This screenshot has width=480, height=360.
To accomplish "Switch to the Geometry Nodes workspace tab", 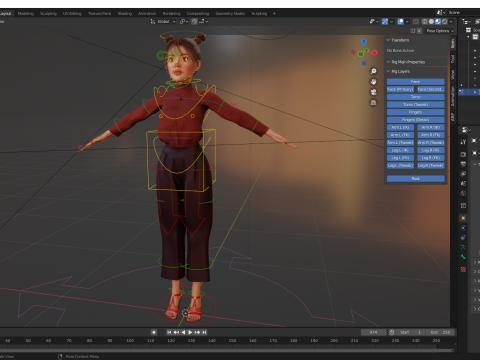I will 230,14.
